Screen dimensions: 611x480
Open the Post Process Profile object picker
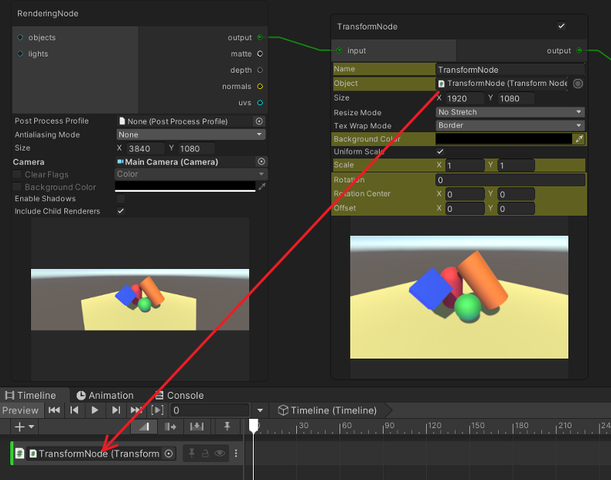pyautogui.click(x=260, y=121)
